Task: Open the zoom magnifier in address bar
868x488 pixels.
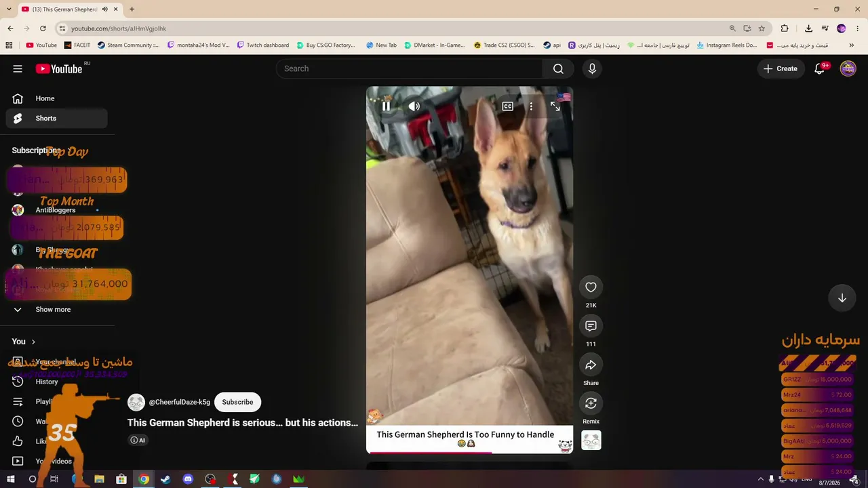Action: coord(732,28)
